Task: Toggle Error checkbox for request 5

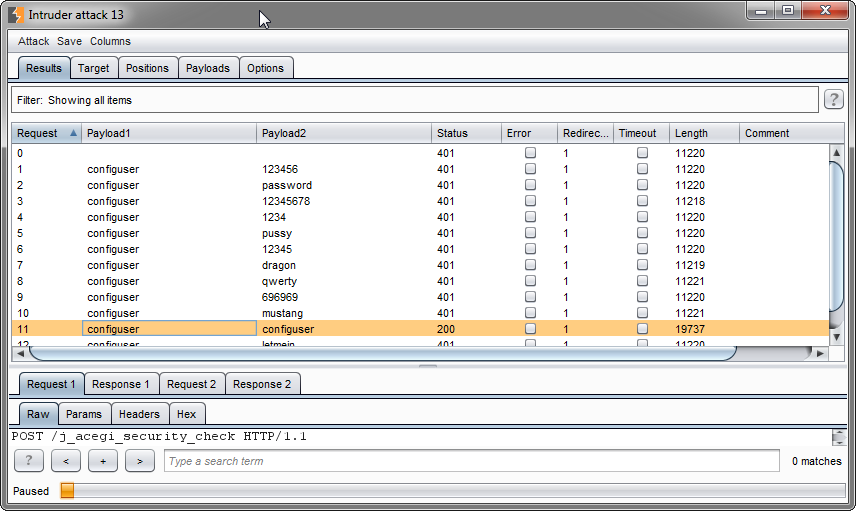Action: [x=530, y=233]
